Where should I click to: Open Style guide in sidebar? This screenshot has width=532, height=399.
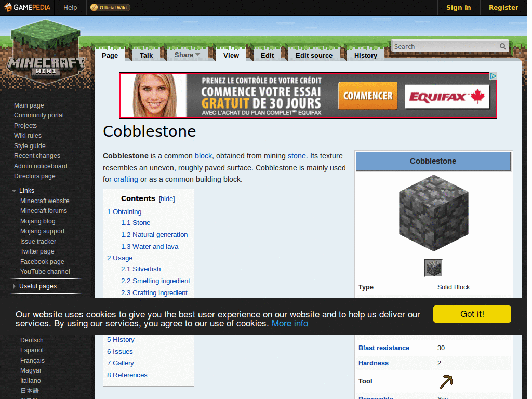[30, 146]
